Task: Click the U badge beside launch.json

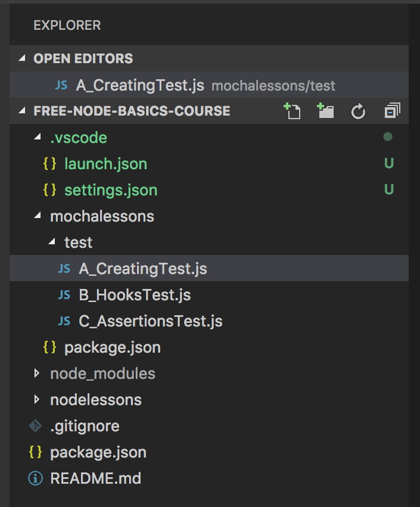Action: 389,163
